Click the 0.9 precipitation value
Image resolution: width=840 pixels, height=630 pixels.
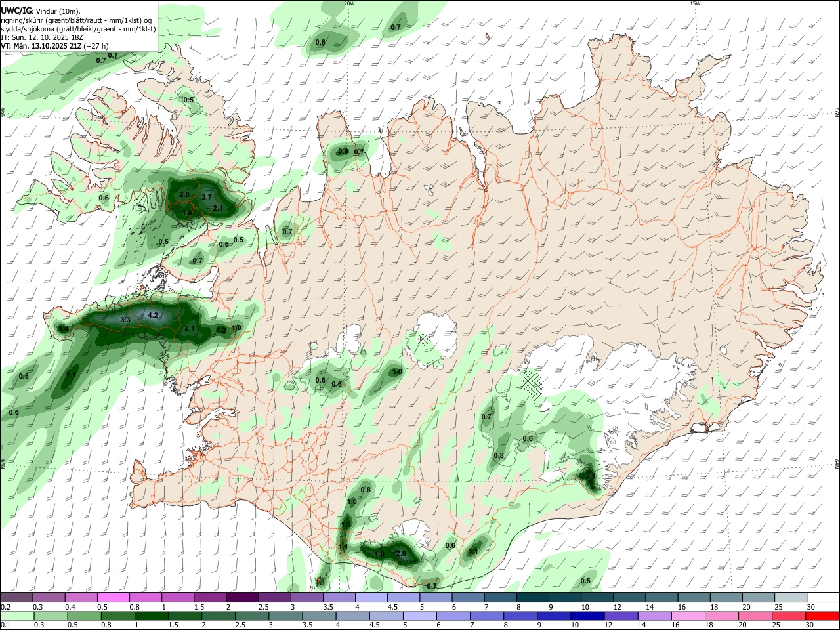[x=343, y=152]
